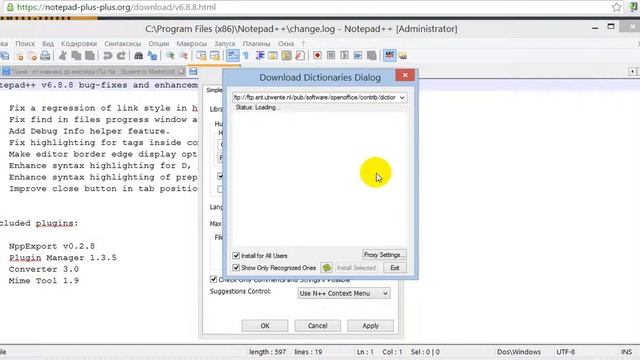
Task: Open the Запуск menu
Action: pyautogui.click(x=224, y=43)
